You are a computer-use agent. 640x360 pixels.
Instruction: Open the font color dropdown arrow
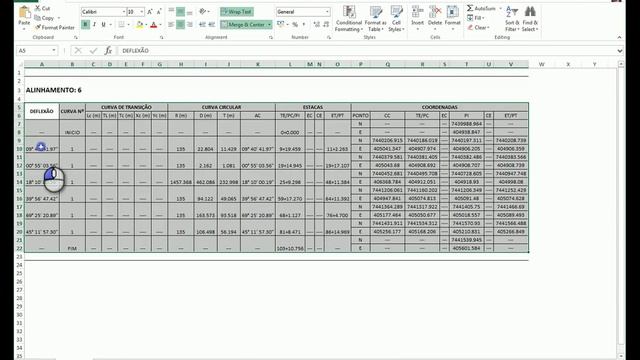pos(160,25)
